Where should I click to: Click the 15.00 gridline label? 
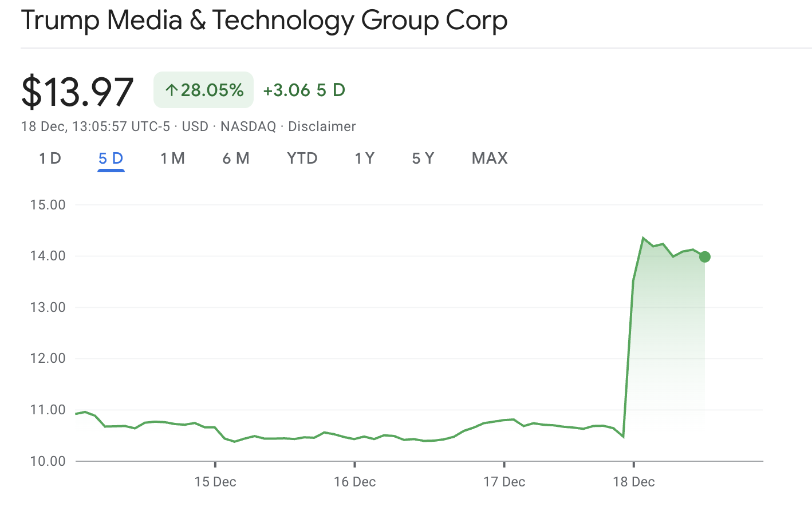click(48, 204)
